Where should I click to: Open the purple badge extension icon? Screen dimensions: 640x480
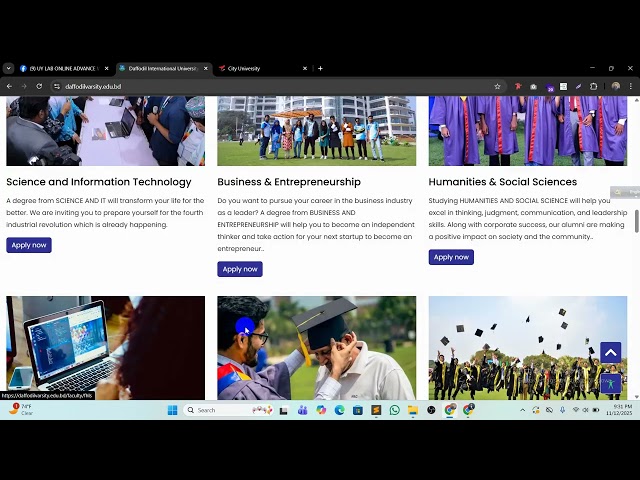[549, 87]
